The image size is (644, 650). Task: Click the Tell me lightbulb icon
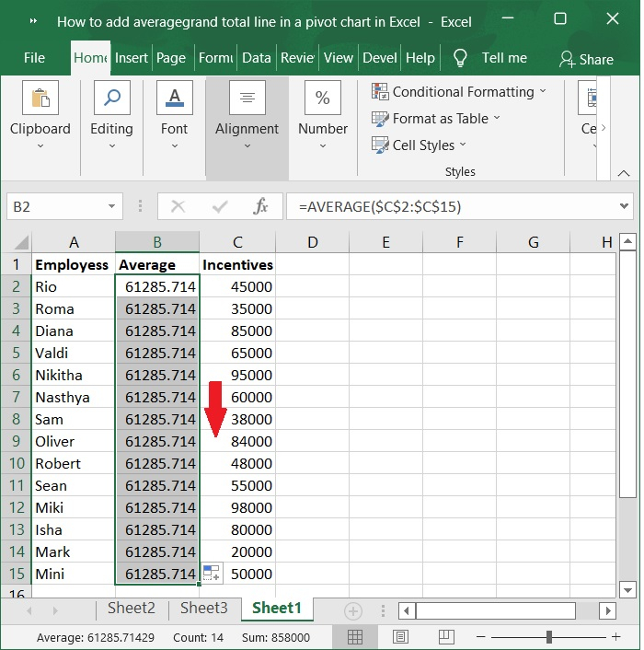point(460,58)
